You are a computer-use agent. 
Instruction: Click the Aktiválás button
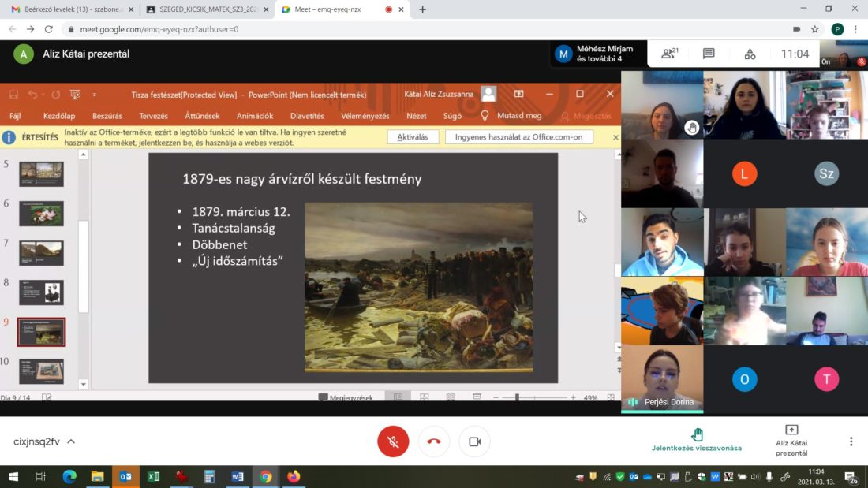(x=413, y=137)
